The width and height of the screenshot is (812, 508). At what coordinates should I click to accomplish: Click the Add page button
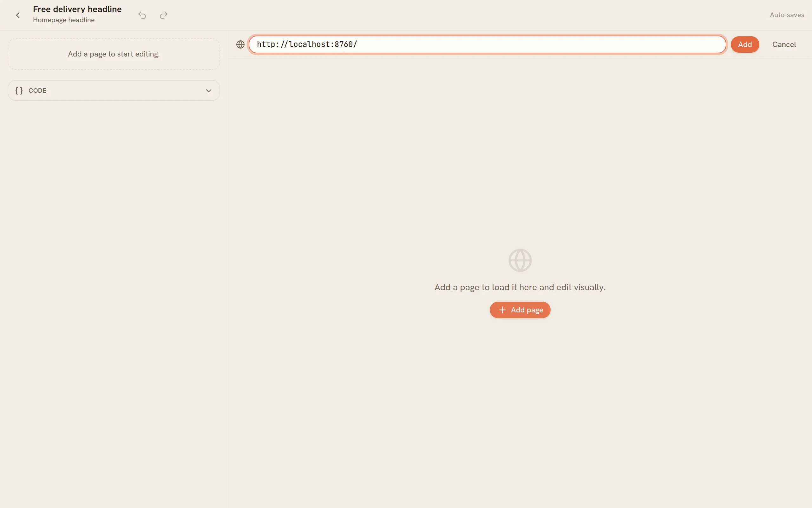coord(520,310)
